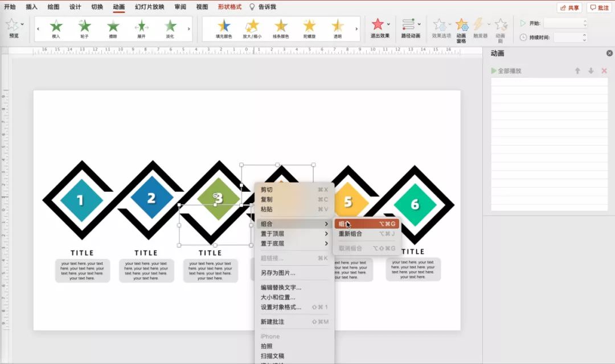Toggle the 动画窗格 animation pane icon

pyautogui.click(x=462, y=24)
